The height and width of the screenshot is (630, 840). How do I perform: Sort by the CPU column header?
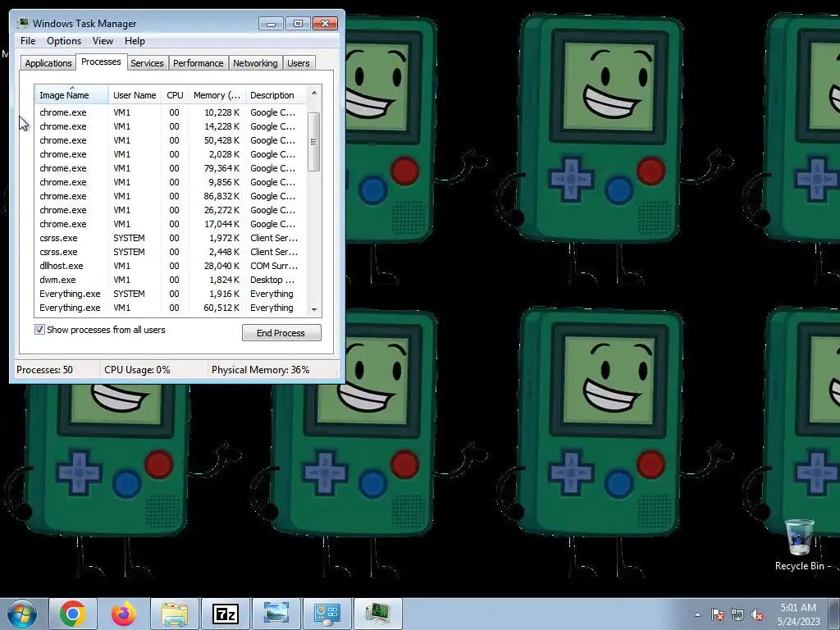tap(175, 95)
